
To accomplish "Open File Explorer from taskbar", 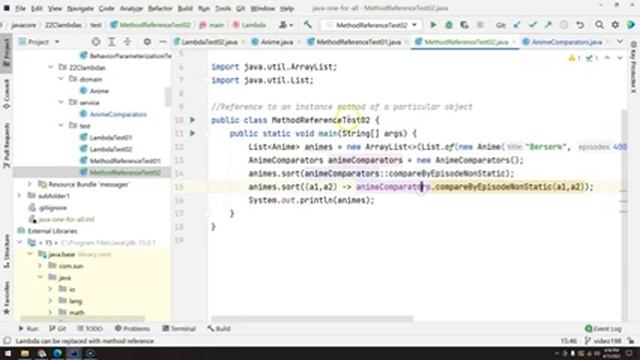I will 25,353.
